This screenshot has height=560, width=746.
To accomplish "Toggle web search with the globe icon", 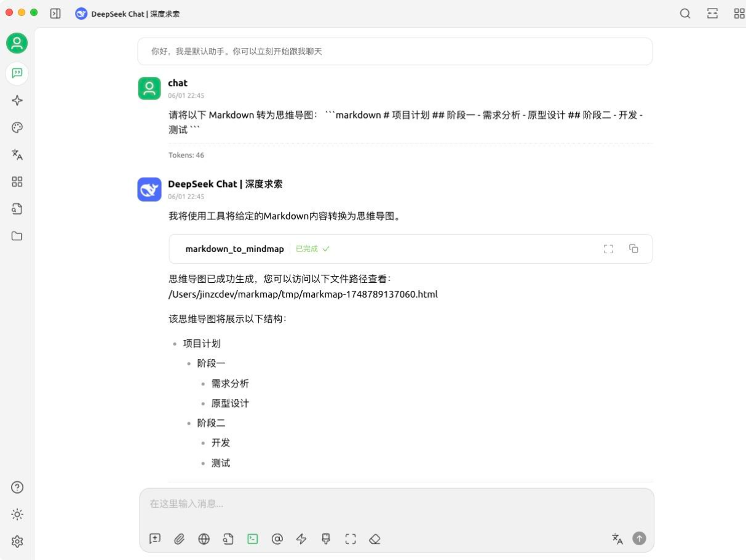I will (x=204, y=539).
